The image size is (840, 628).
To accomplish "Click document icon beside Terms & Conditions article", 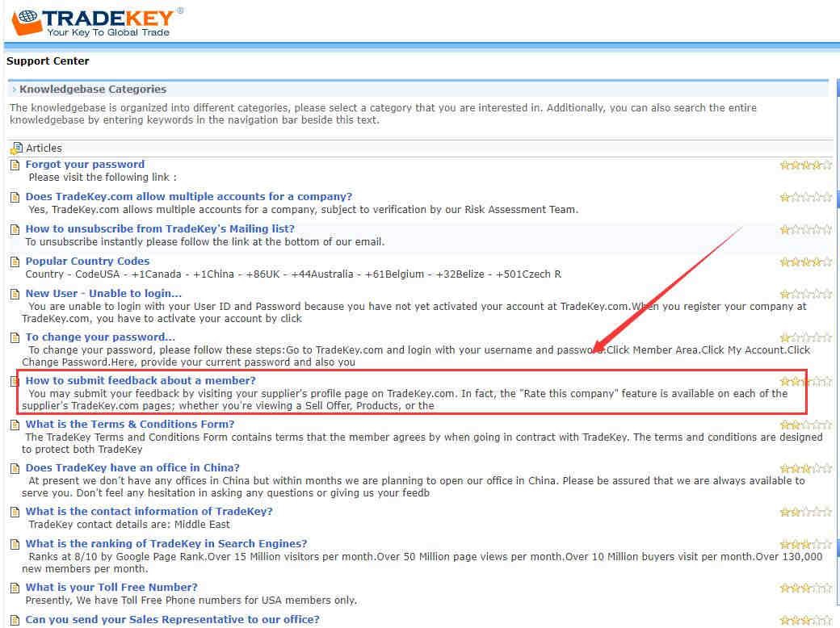I will (15, 425).
